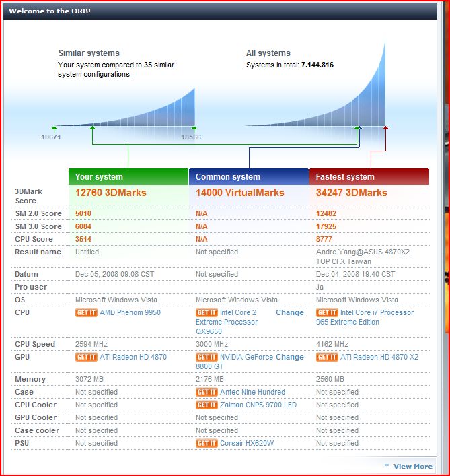Click memory value 3072 MB
The width and height of the screenshot is (450, 476).
89,379
